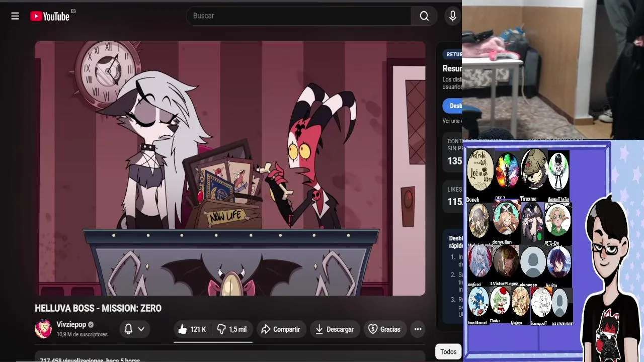Go to YouTube home via logo
Screen dimensions: 644x362
coord(50,16)
